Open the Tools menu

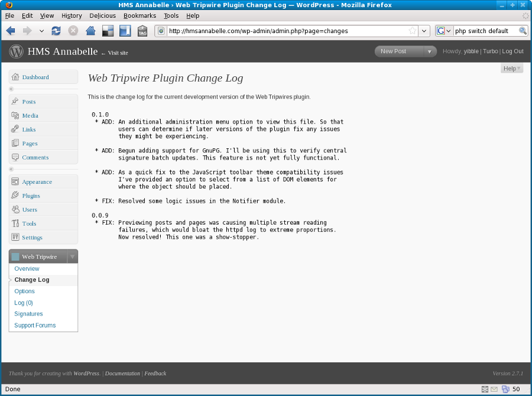(x=171, y=15)
